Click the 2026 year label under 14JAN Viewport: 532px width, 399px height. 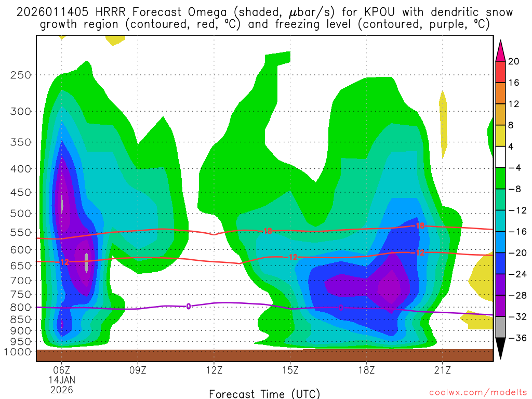click(61, 390)
